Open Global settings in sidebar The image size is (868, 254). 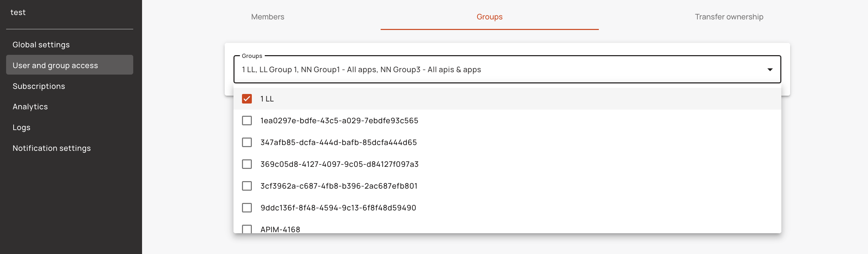coord(41,45)
